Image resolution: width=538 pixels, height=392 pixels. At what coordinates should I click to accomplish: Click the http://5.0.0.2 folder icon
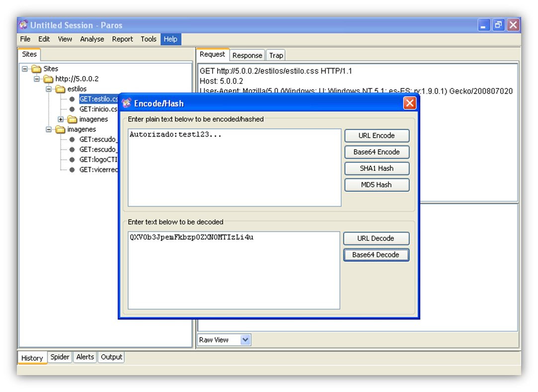tap(48, 79)
